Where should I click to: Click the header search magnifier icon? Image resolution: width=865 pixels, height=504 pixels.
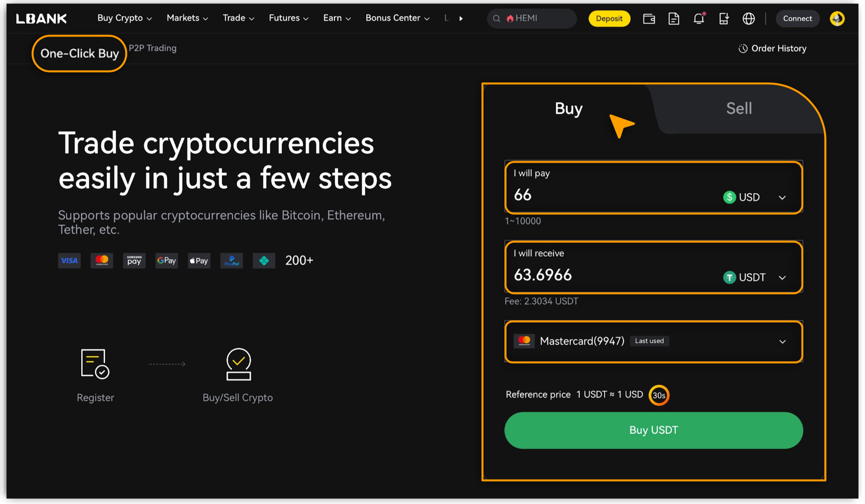[496, 19]
